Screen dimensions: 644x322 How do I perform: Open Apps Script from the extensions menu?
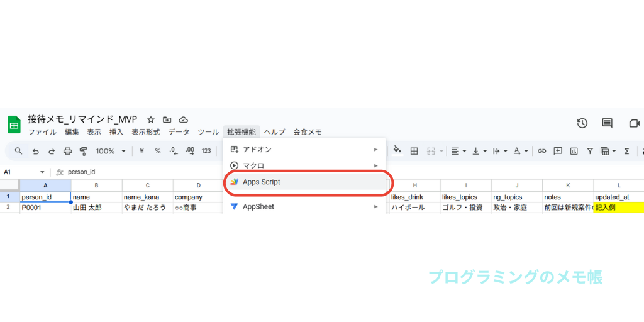[261, 182]
